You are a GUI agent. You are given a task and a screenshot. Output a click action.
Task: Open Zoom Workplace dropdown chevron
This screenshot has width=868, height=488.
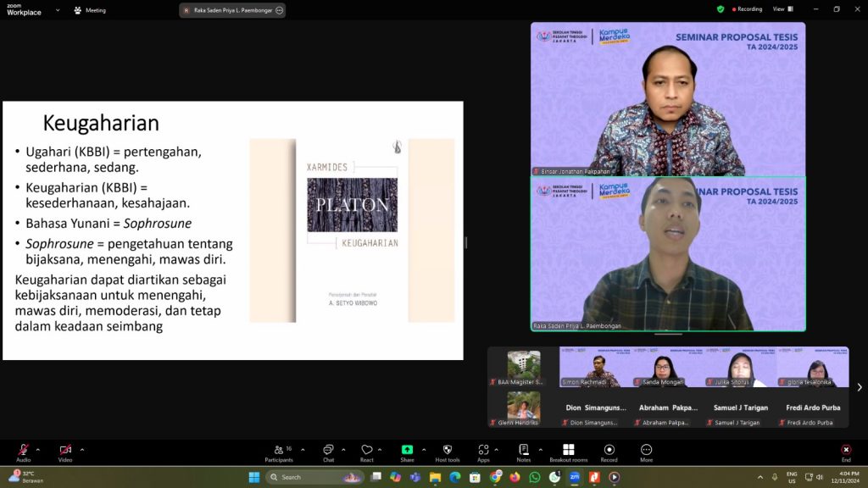click(58, 10)
